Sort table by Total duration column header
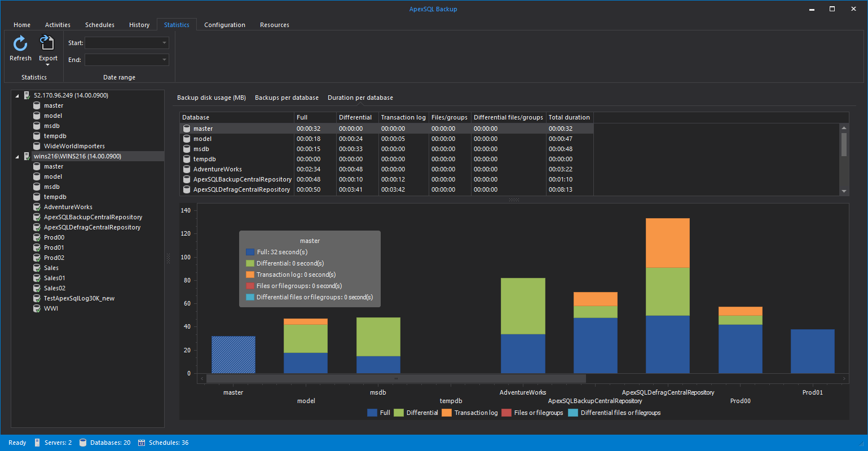This screenshot has width=868, height=451. click(569, 117)
